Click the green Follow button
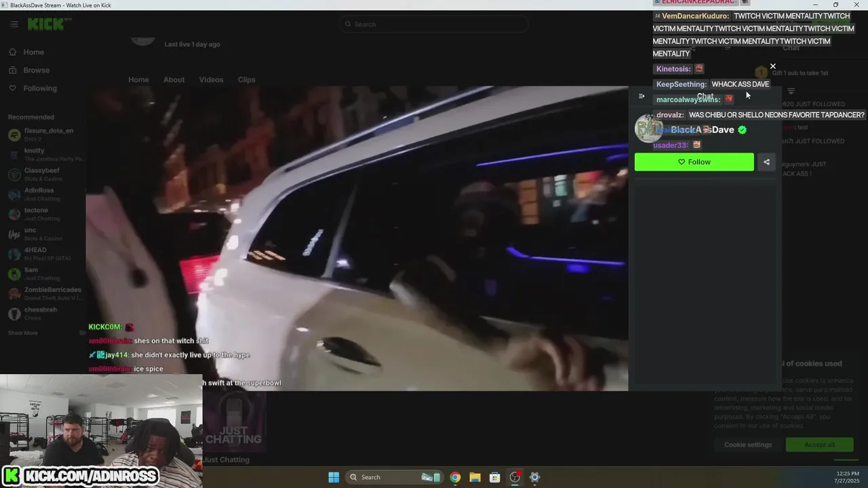 (x=694, y=162)
